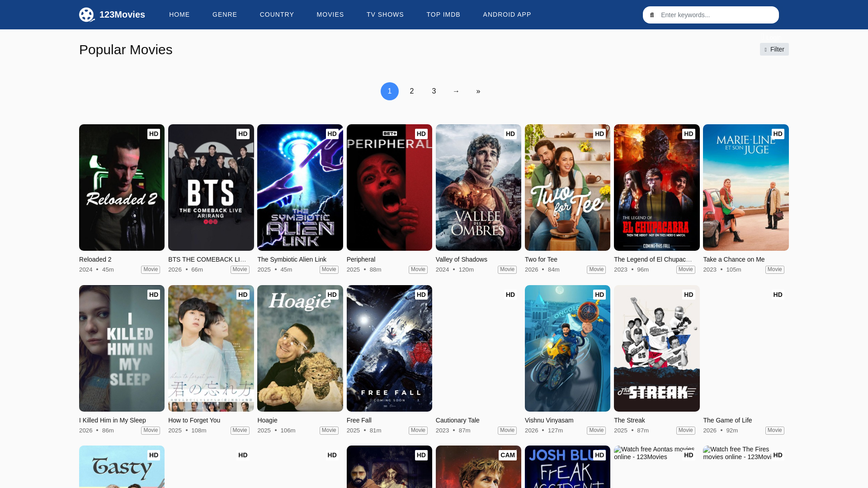Open the ANDROID APP page
Screen dimensions: 868x488
coord(507,14)
